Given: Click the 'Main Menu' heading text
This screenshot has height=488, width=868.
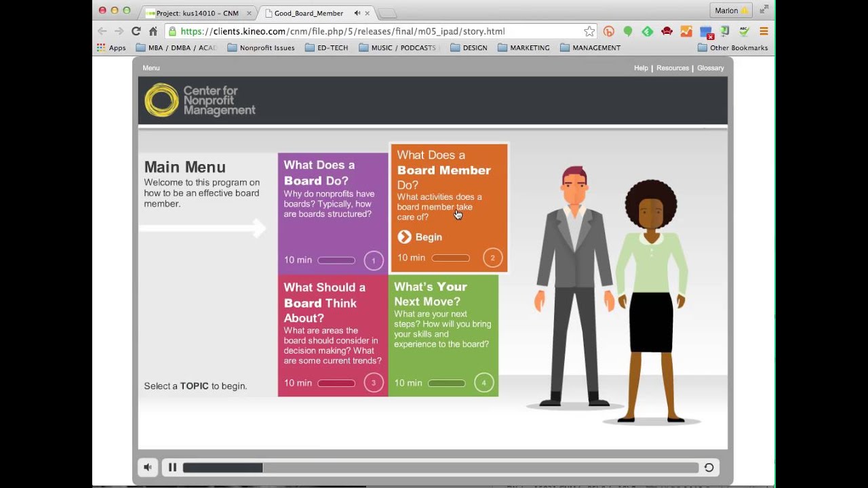Looking at the screenshot, I should tap(184, 167).
